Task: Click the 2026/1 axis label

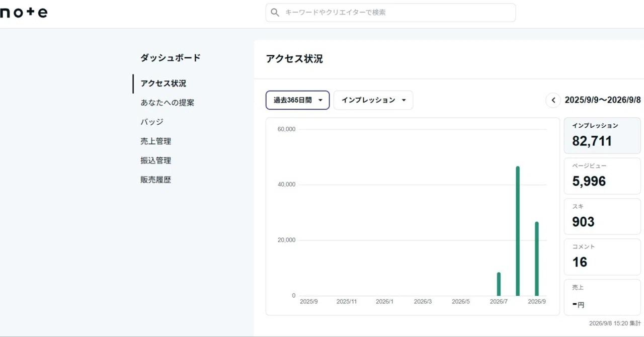Action: click(384, 302)
